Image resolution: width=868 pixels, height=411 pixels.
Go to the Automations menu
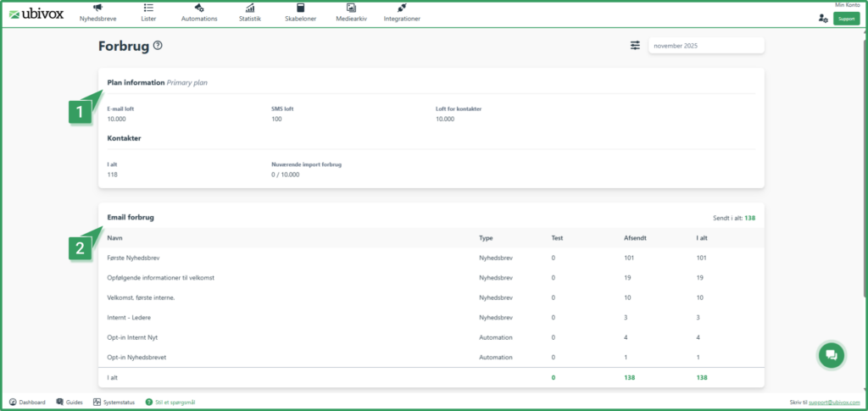click(x=199, y=19)
